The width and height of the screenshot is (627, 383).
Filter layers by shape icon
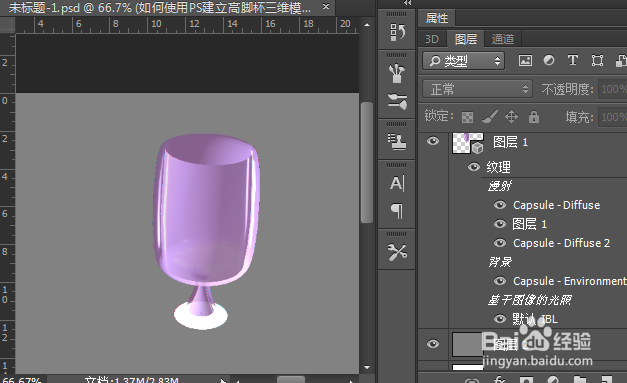(x=597, y=60)
